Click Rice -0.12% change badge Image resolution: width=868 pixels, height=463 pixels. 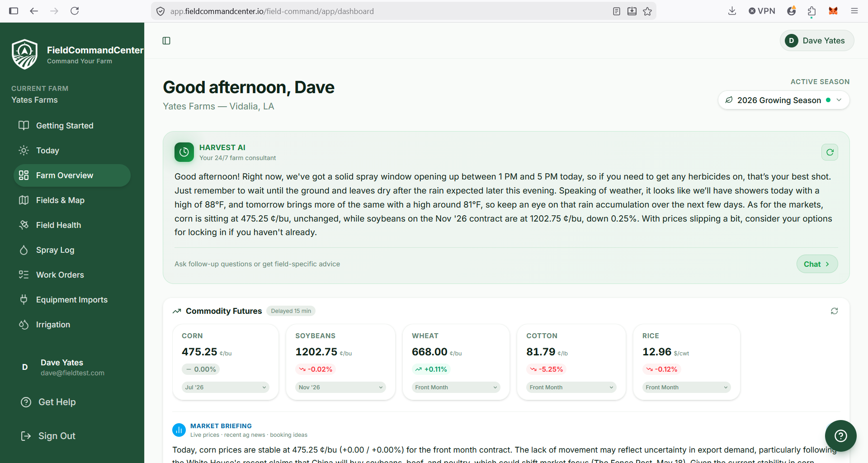pos(661,369)
